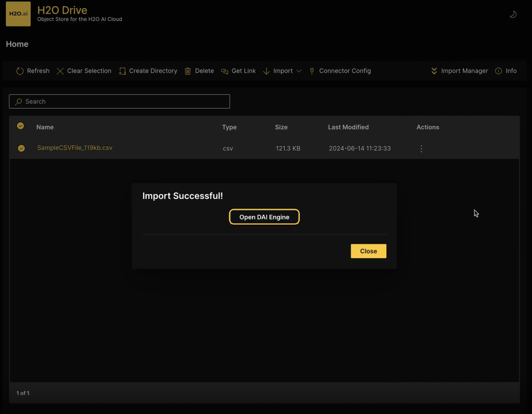Viewport: 532px width, 414px height.
Task: Uncheck SampleCSVFile_119kb.csv row checkbox
Action: pos(21,148)
